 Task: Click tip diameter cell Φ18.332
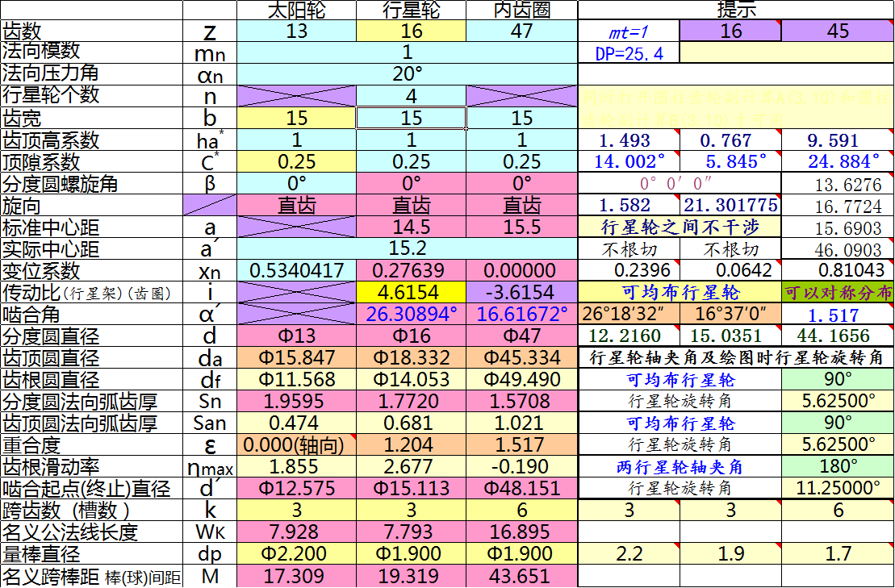[x=411, y=357]
